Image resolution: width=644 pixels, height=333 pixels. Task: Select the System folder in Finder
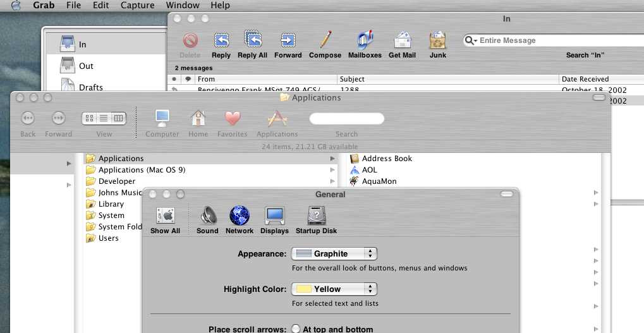click(x=105, y=215)
